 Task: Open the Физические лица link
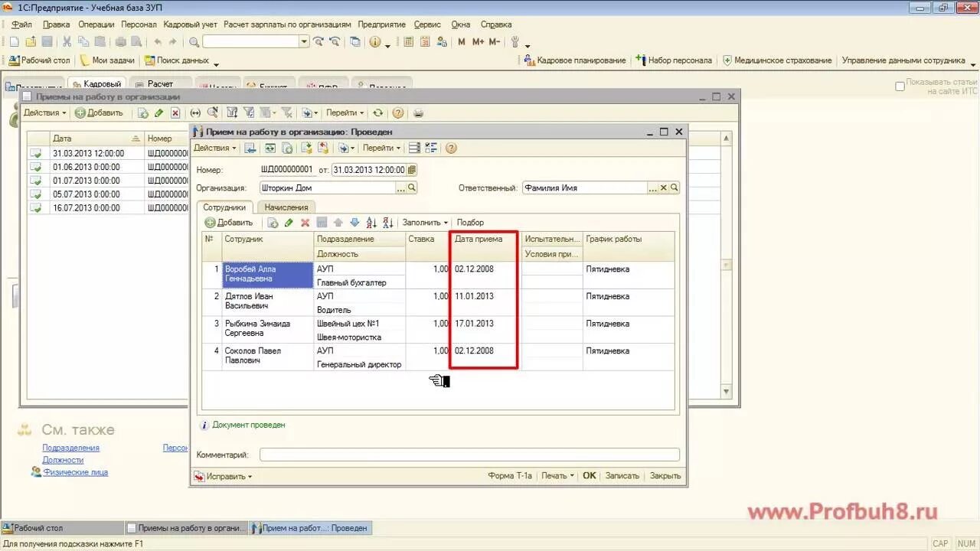point(76,472)
